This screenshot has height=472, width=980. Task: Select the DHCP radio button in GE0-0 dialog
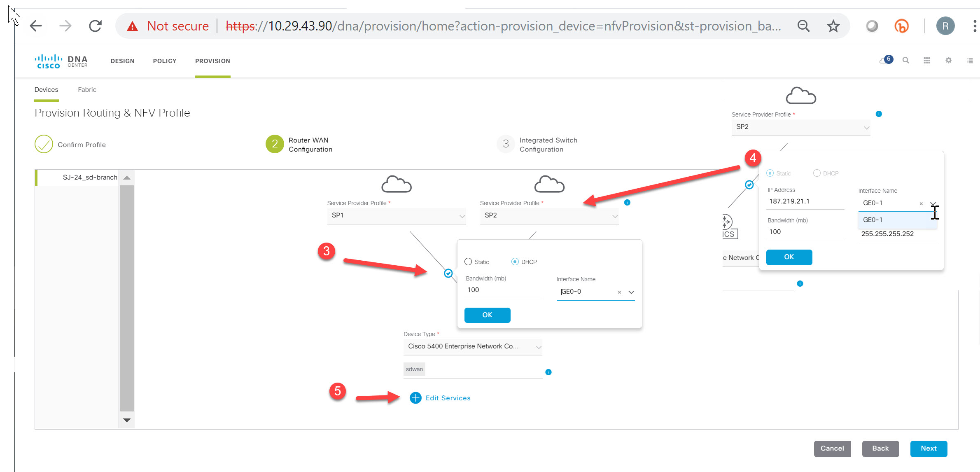[514, 262]
